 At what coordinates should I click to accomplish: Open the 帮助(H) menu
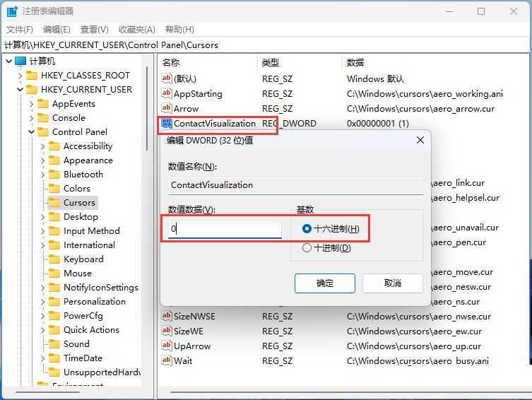pos(179,30)
